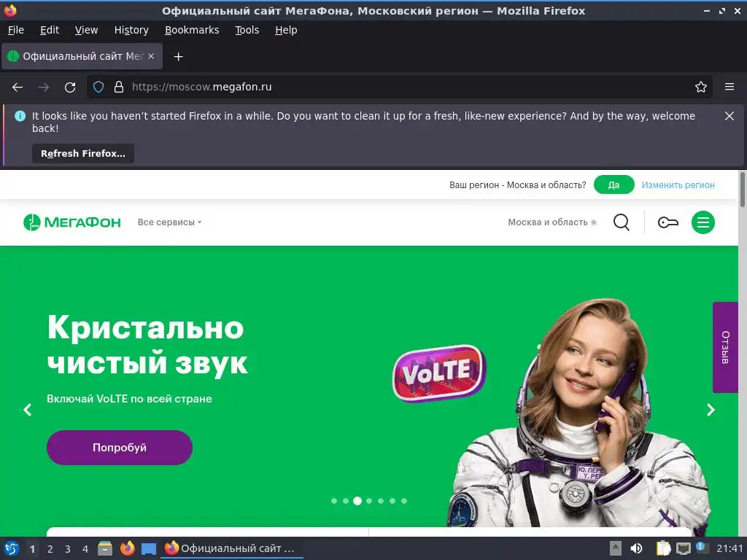The height and width of the screenshot is (560, 747).
Task: Click the purple Попробуй button
Action: click(120, 448)
